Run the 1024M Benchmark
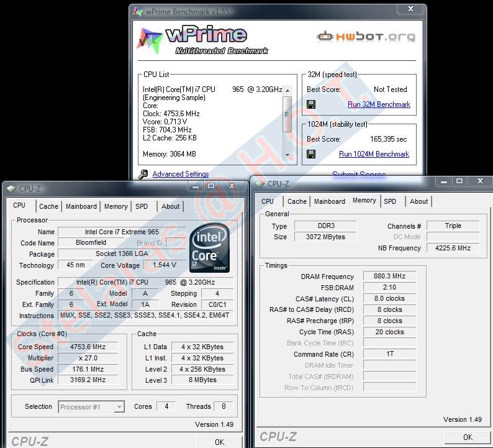Screen dimensions: 493x448 (x=374, y=154)
